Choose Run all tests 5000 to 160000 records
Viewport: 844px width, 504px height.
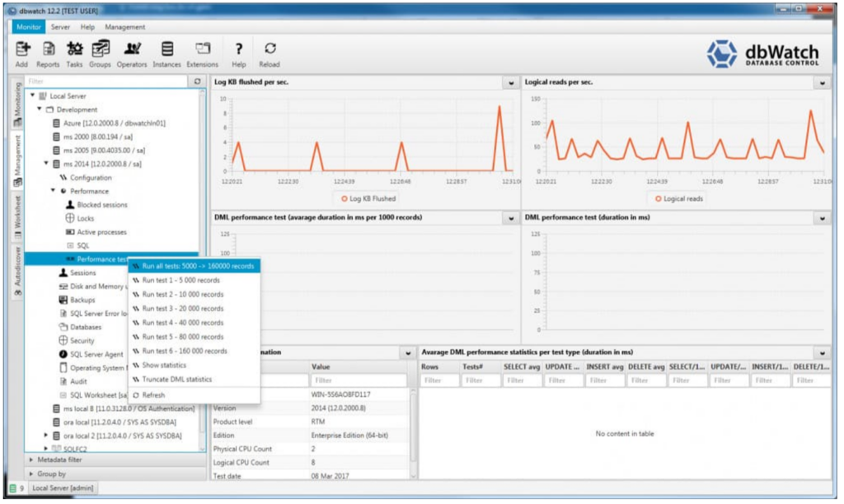point(195,266)
